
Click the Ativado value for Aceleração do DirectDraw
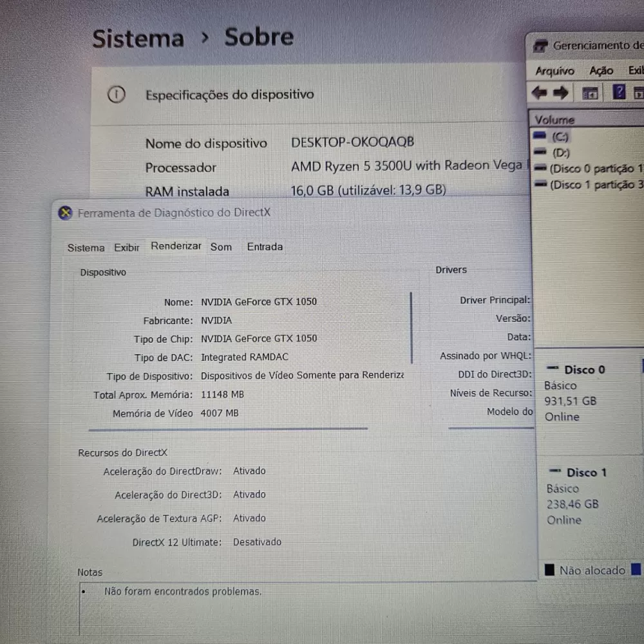coord(249,471)
